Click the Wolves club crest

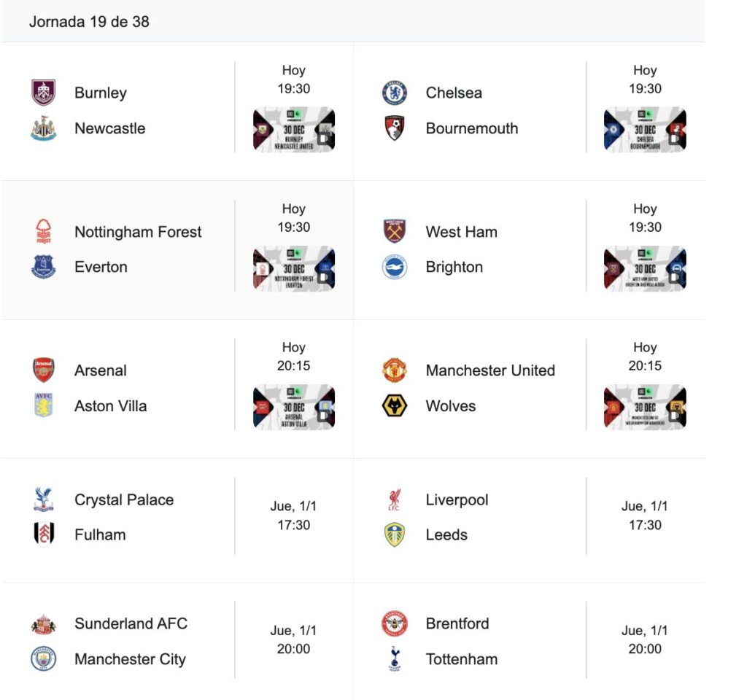[395, 406]
